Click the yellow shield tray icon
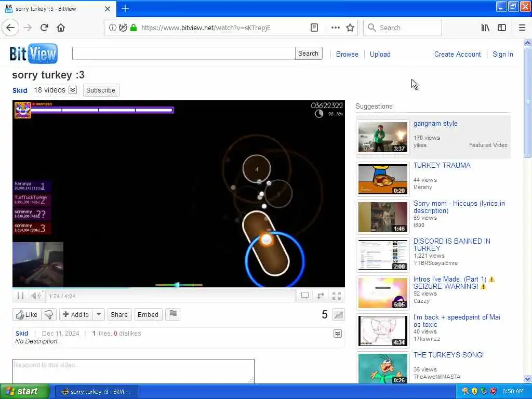 (x=474, y=391)
